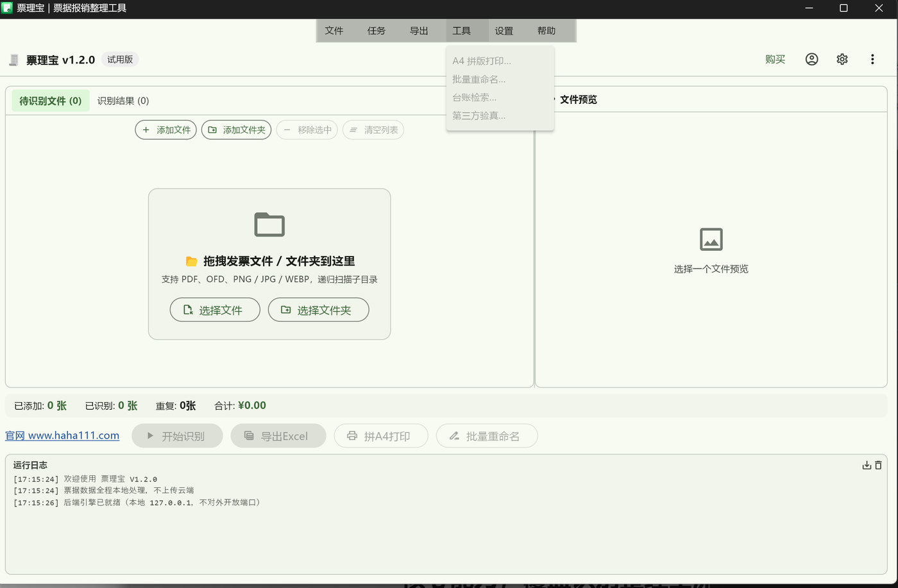Click the export log download icon
The image size is (898, 588).
coord(867,465)
